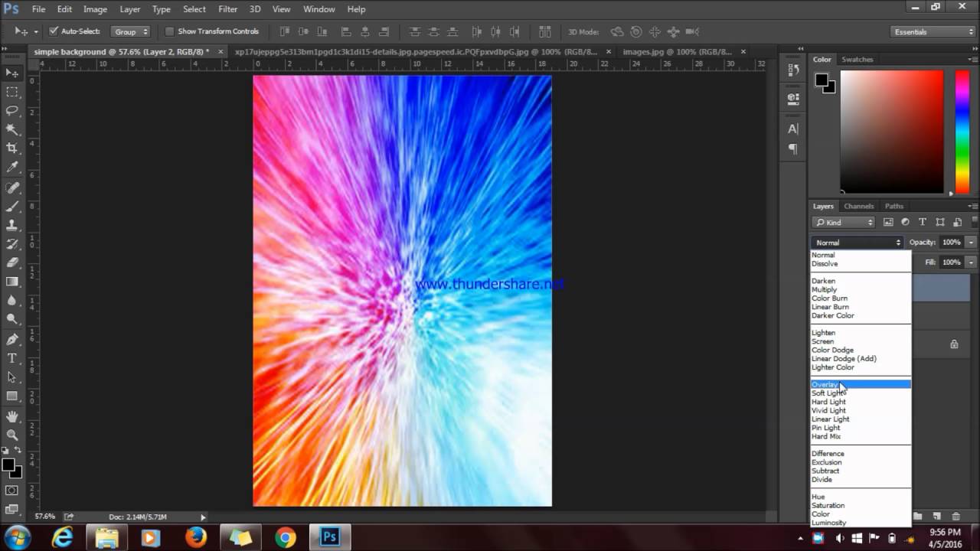Open the Kind filter dropdown
Image resolution: width=980 pixels, height=551 pixels.
[844, 222]
